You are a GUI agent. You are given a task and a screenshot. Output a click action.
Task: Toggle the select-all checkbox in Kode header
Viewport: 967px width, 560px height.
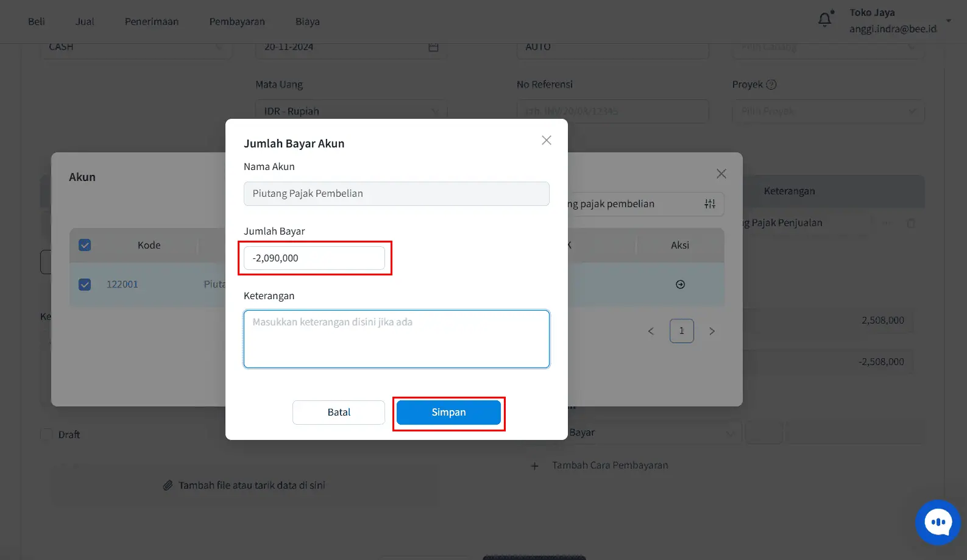(x=85, y=245)
